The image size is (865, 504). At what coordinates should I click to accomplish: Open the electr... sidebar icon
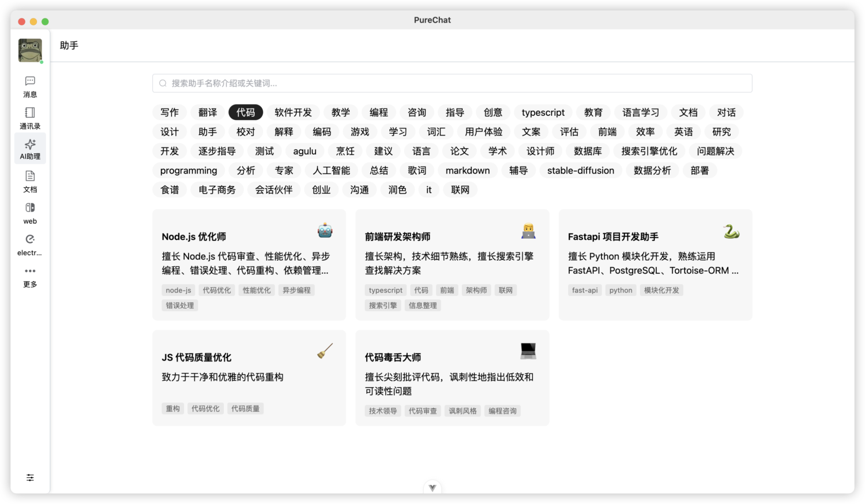30,245
